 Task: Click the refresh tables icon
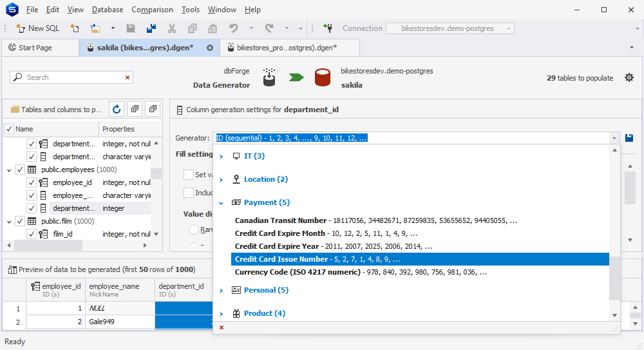[117, 109]
